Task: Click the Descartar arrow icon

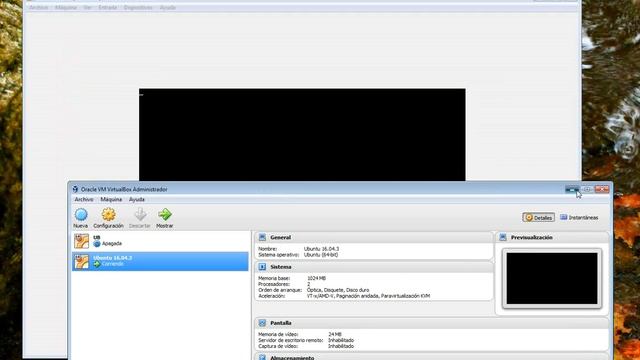Action: pyautogui.click(x=140, y=214)
